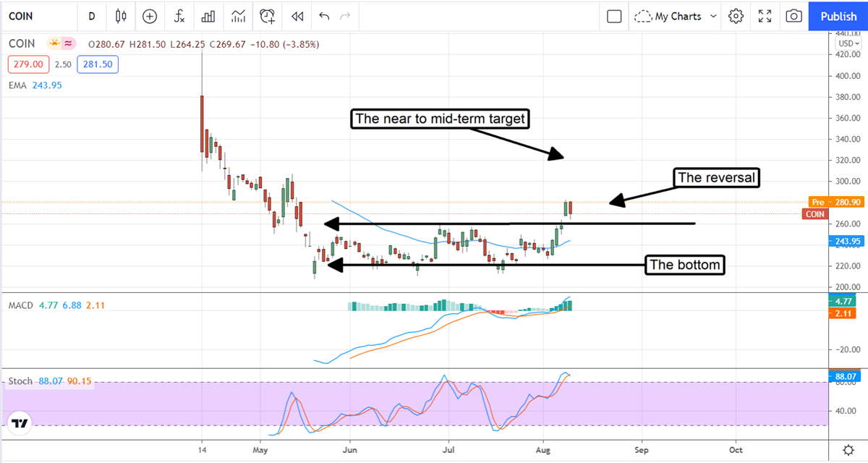868x463 pixels.
Task: Open the D timeframe interval selector
Action: (91, 16)
